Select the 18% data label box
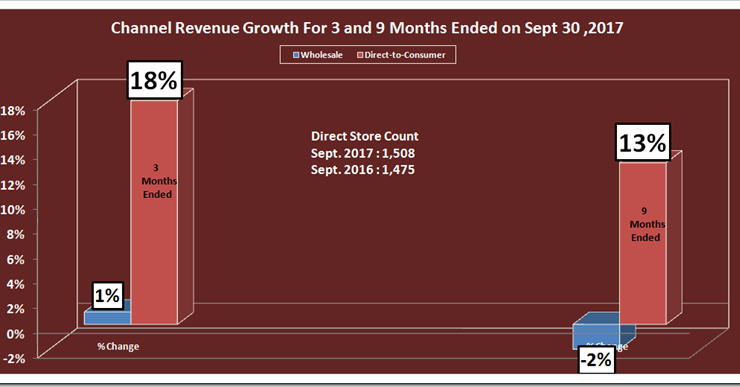740x387 pixels. point(154,80)
